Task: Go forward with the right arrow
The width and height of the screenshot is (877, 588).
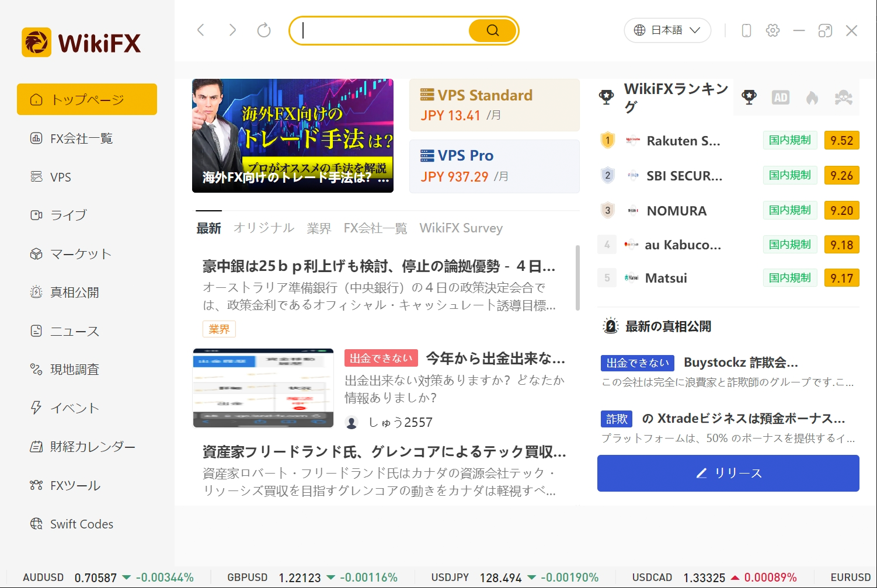Action: (x=232, y=30)
